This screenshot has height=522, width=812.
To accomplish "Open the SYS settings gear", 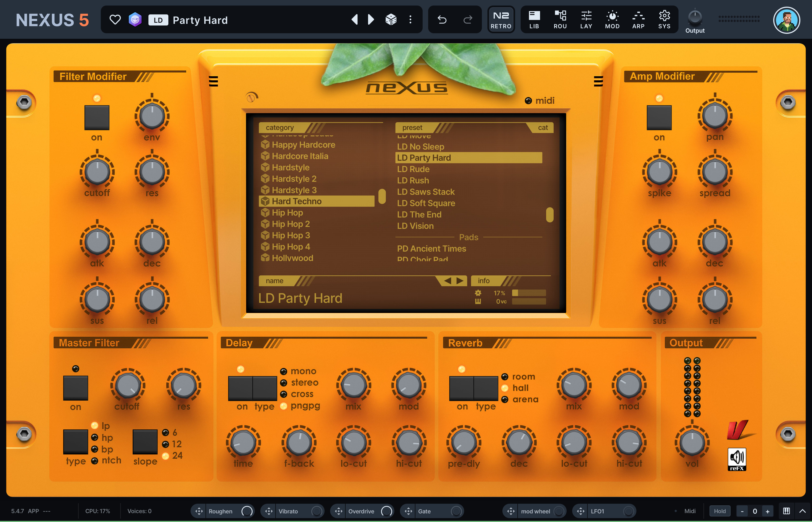I will 664,20.
